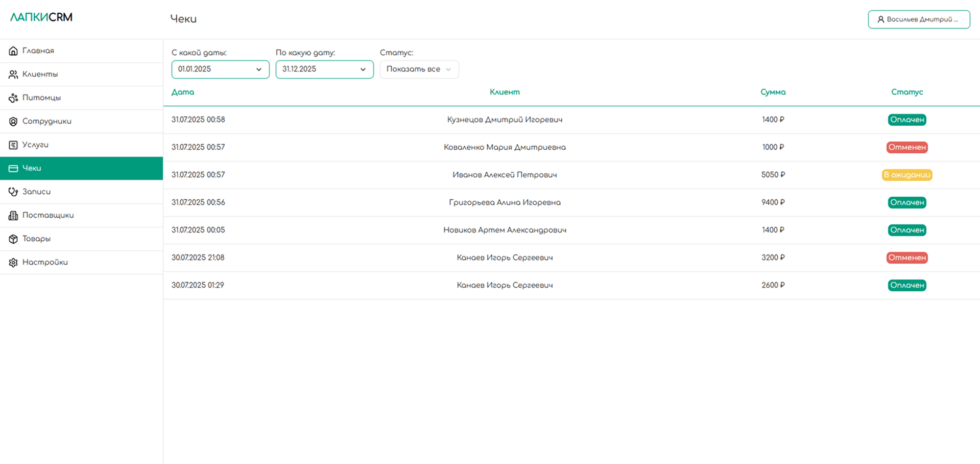Open receipt row for Кузнецов Дмитрий Игоревич
The width and height of the screenshot is (980, 464).
[505, 120]
